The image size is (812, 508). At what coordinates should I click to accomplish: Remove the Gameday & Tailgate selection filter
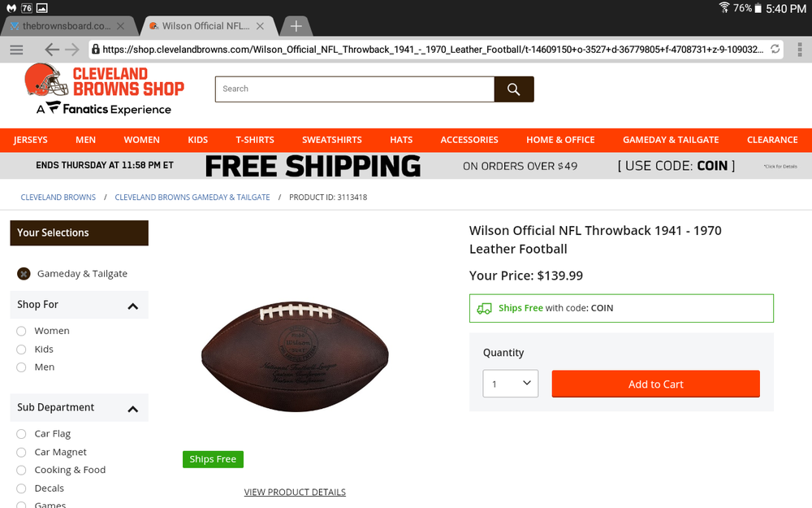(x=24, y=274)
